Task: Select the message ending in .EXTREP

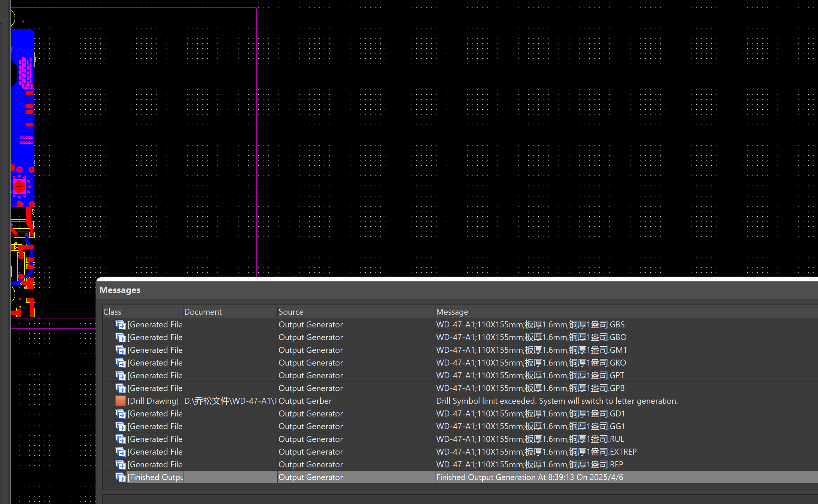Action: click(536, 452)
